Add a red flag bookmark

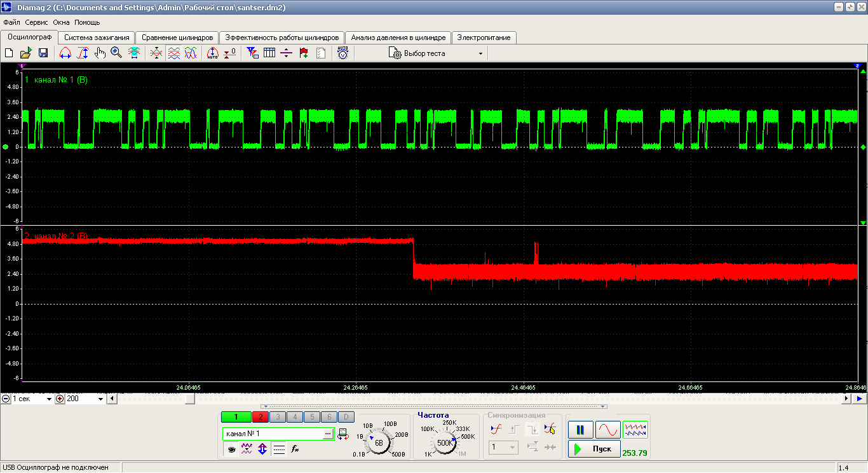coord(304,53)
